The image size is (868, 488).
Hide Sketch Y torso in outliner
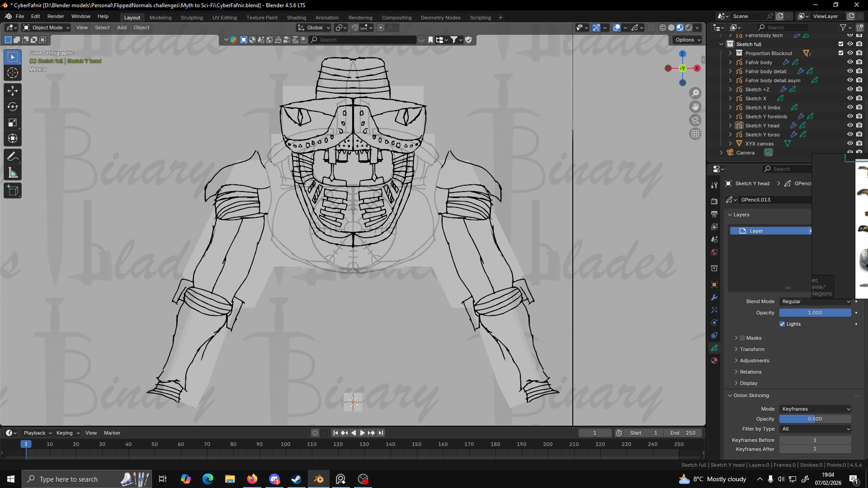(x=850, y=135)
